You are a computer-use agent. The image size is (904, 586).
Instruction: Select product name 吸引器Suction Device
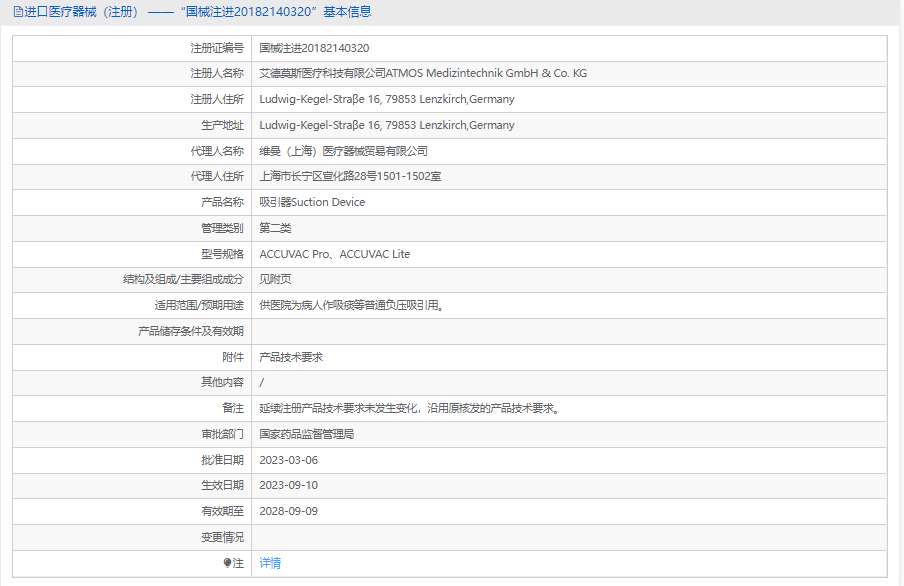[x=312, y=202]
